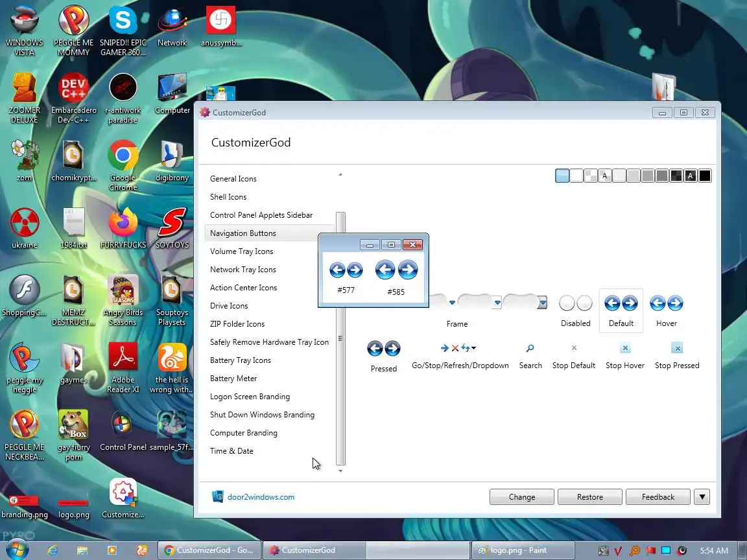Select the Embarcadero Dev-C++ desktop icon
747x560 pixels.
click(x=73, y=98)
